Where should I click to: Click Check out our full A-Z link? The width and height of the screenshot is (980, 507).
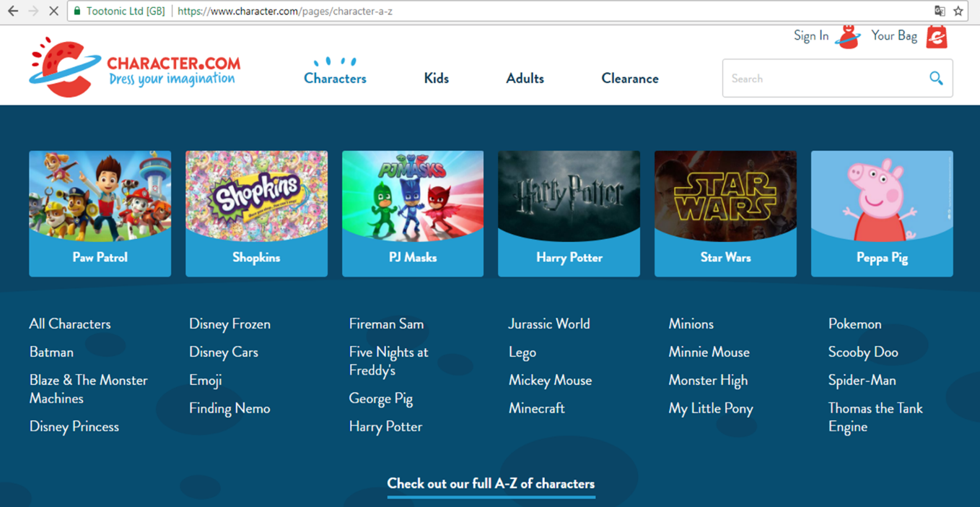pos(491,484)
